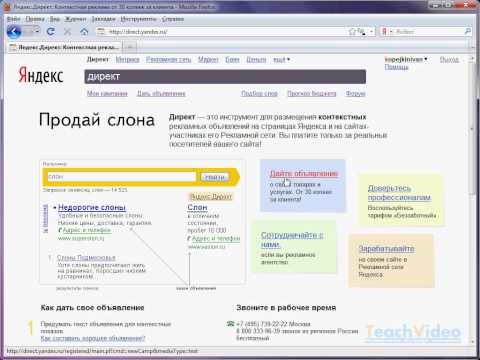Open the Правка menu

pos(35,19)
